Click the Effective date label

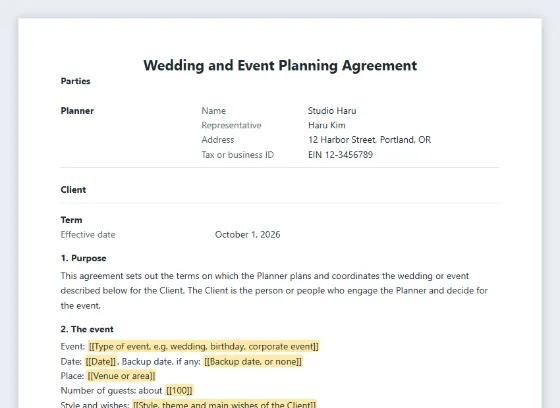(x=88, y=235)
